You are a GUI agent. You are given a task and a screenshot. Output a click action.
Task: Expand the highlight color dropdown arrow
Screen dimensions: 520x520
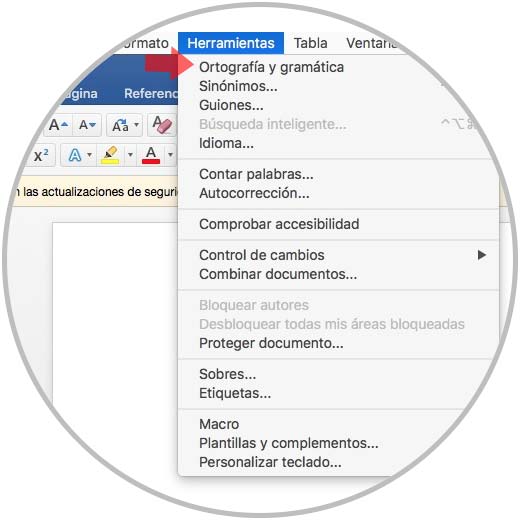tap(130, 155)
